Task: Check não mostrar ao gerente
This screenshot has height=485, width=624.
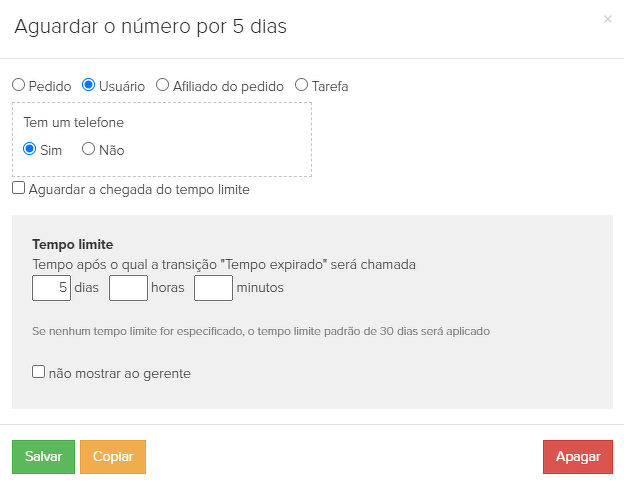Action: click(x=38, y=372)
